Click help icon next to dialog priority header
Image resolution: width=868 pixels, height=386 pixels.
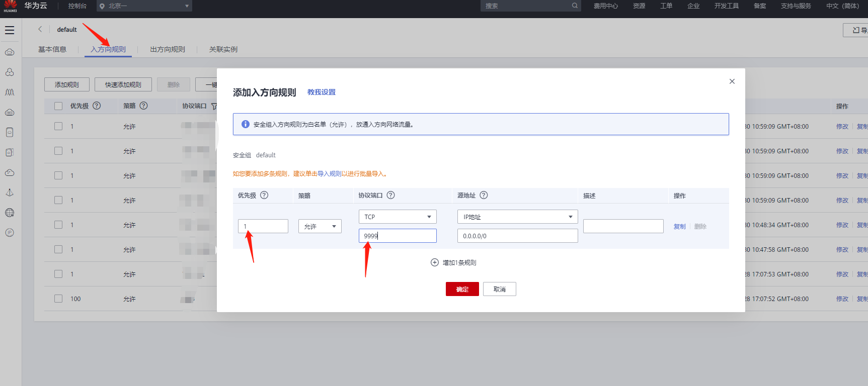(264, 195)
